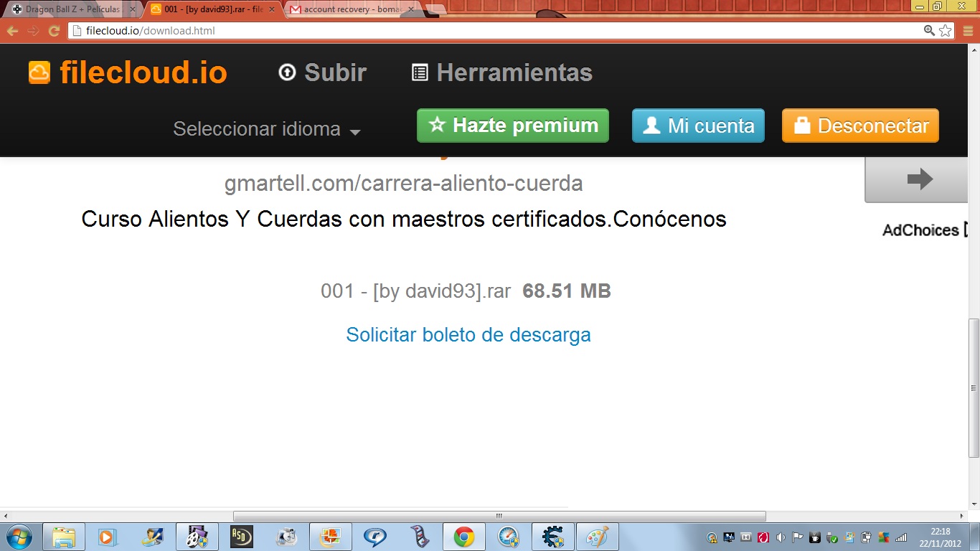The image size is (980, 551).
Task: Click the Hazte premium button
Action: click(513, 126)
